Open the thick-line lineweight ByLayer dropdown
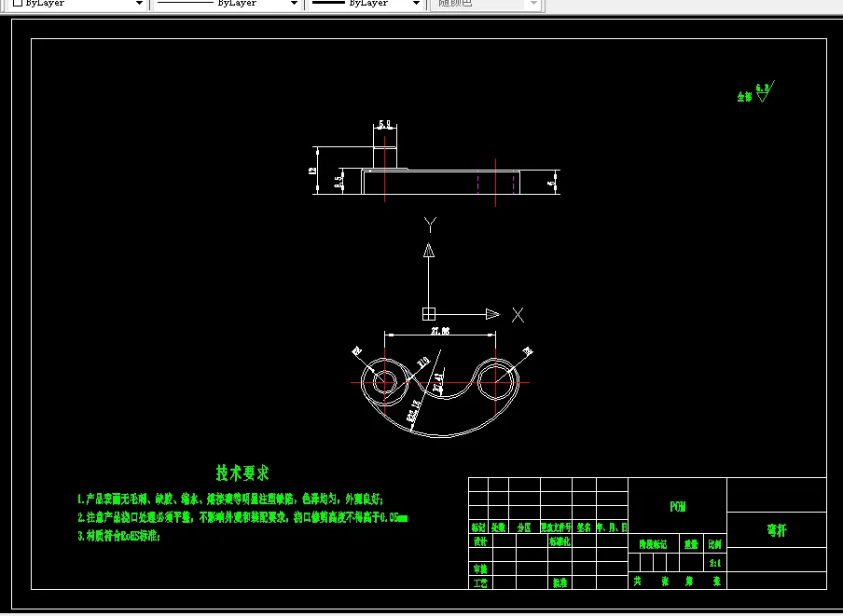This screenshot has width=843, height=616. [366, 3]
